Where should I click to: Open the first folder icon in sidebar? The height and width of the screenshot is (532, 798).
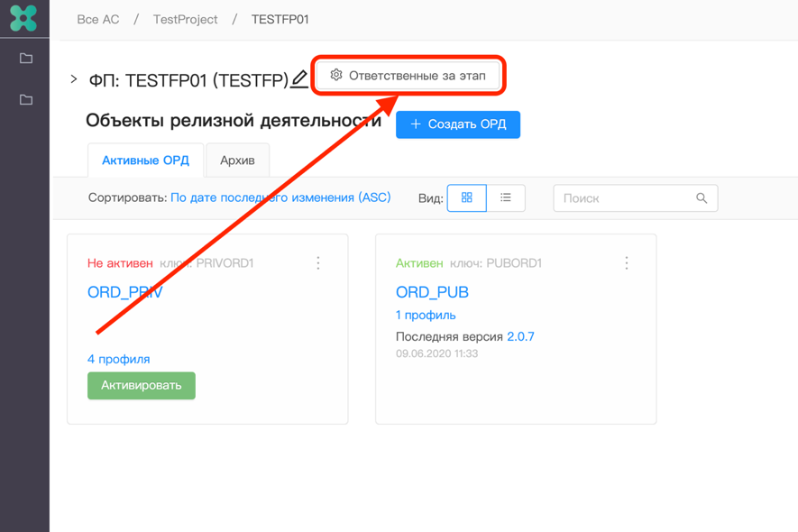point(26,59)
